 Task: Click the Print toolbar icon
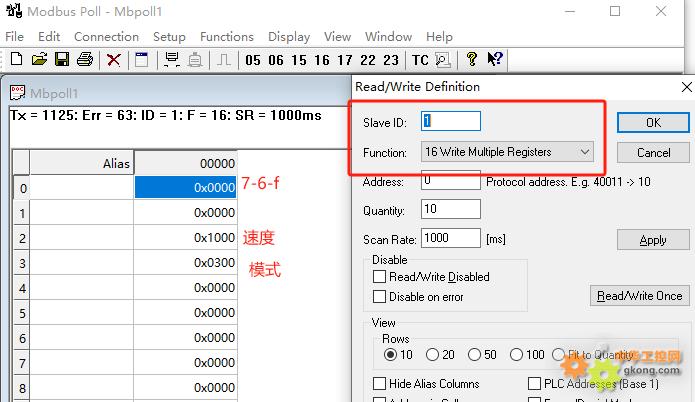click(x=85, y=59)
